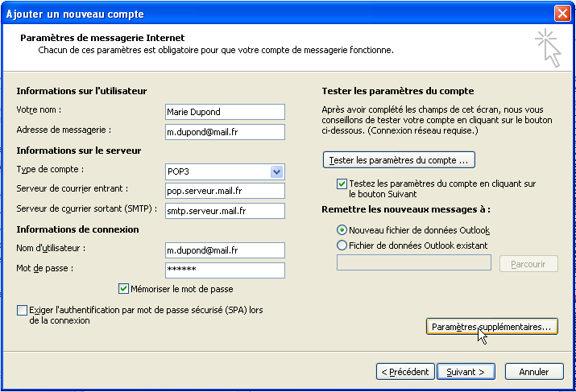The image size is (576, 392).
Task: Toggle Mémoriser le mot de passe checkbox
Action: point(123,289)
